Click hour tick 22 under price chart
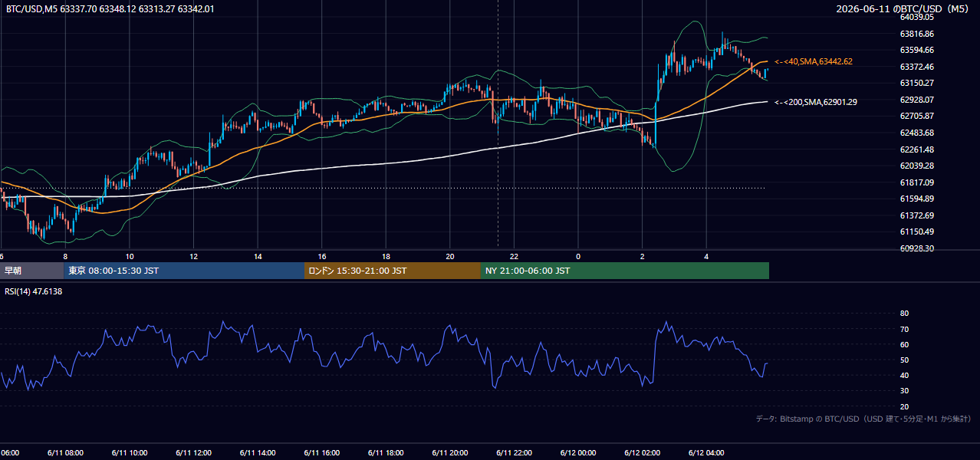Image resolution: width=980 pixels, height=460 pixels. 514,257
